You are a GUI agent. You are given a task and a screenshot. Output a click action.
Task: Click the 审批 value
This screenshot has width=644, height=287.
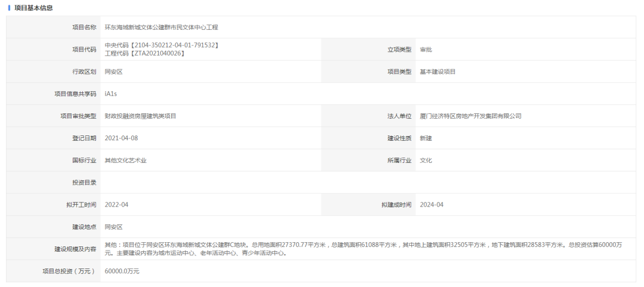(x=426, y=50)
